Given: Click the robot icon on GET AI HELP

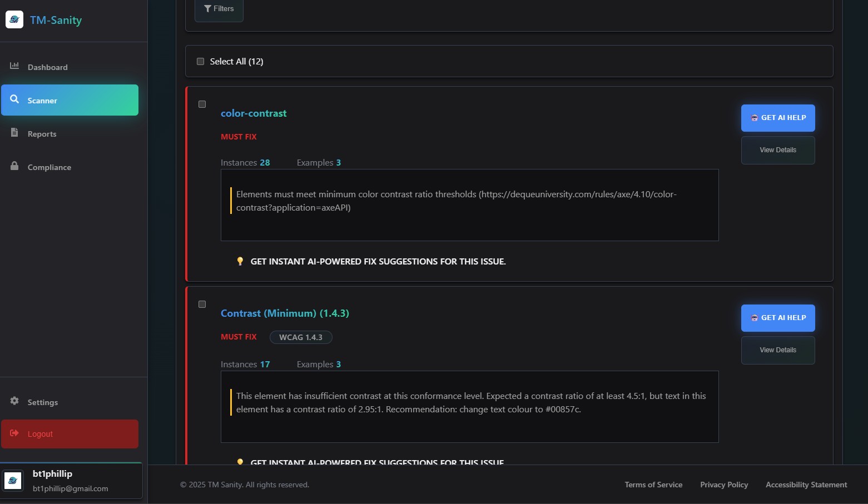Looking at the screenshot, I should (x=754, y=118).
